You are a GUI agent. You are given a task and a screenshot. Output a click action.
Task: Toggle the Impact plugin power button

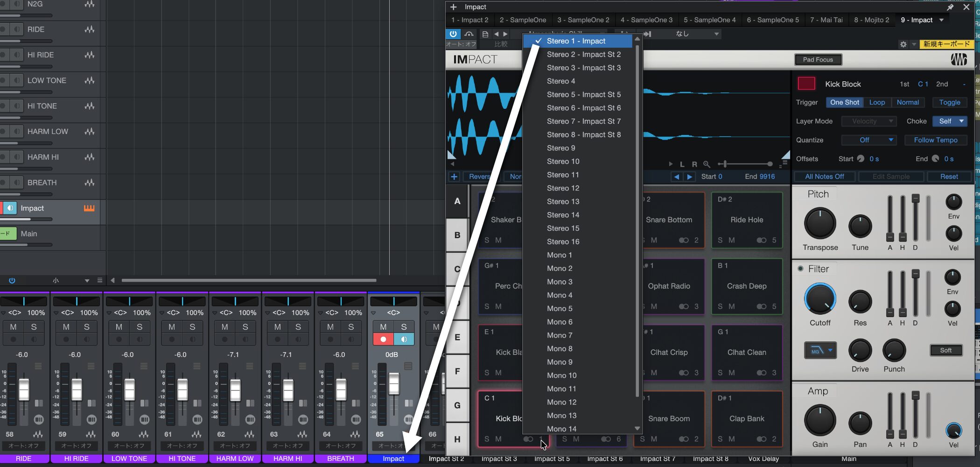click(x=453, y=34)
